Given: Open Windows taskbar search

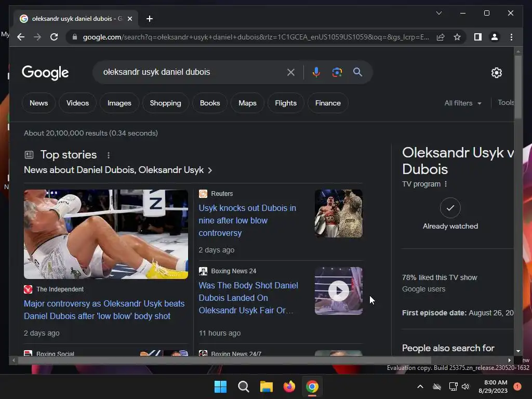Looking at the screenshot, I should click(244, 387).
